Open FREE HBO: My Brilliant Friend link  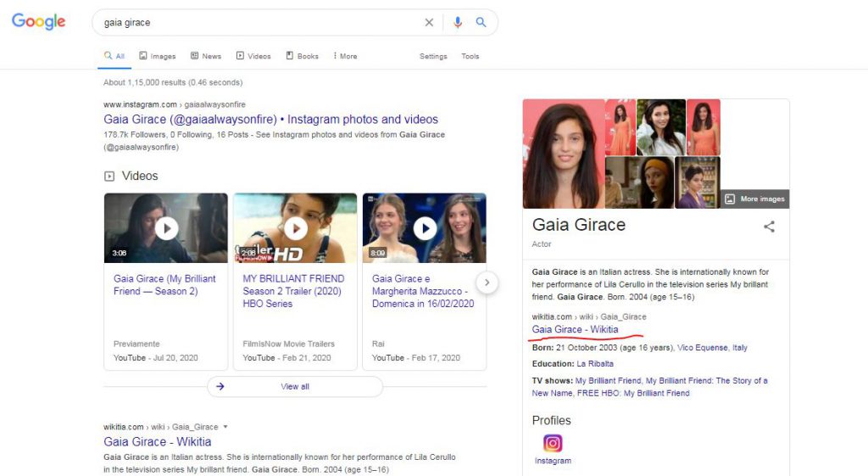tap(633, 393)
